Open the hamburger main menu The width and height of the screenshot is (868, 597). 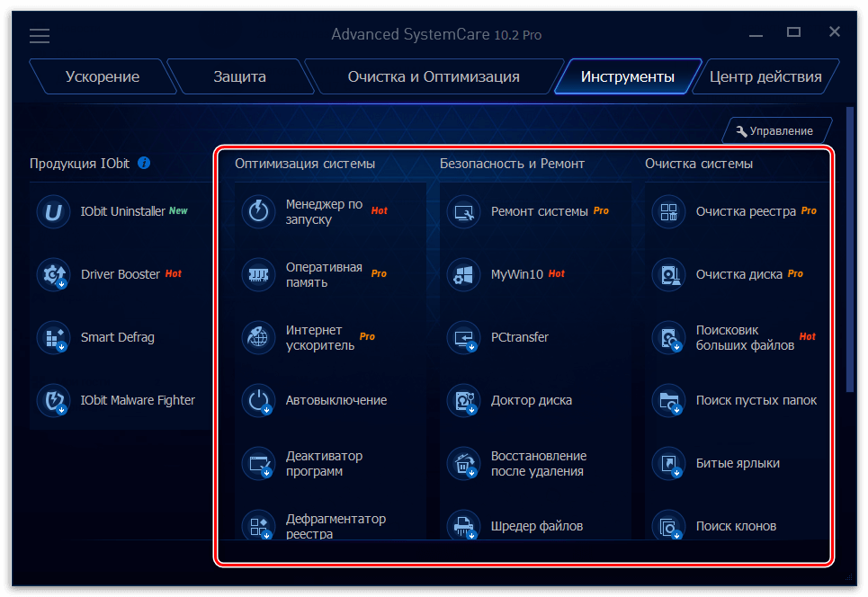[40, 36]
